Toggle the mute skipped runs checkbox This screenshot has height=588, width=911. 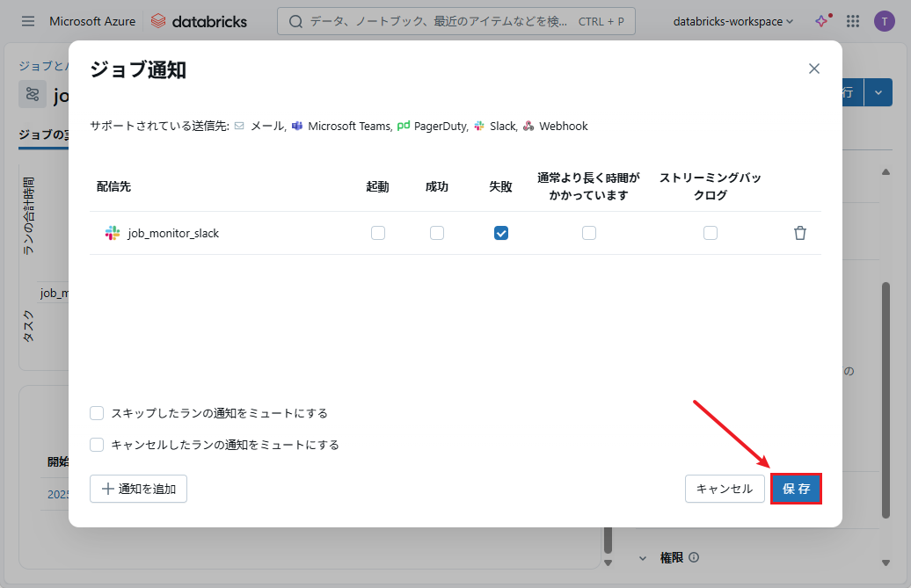pyautogui.click(x=98, y=413)
